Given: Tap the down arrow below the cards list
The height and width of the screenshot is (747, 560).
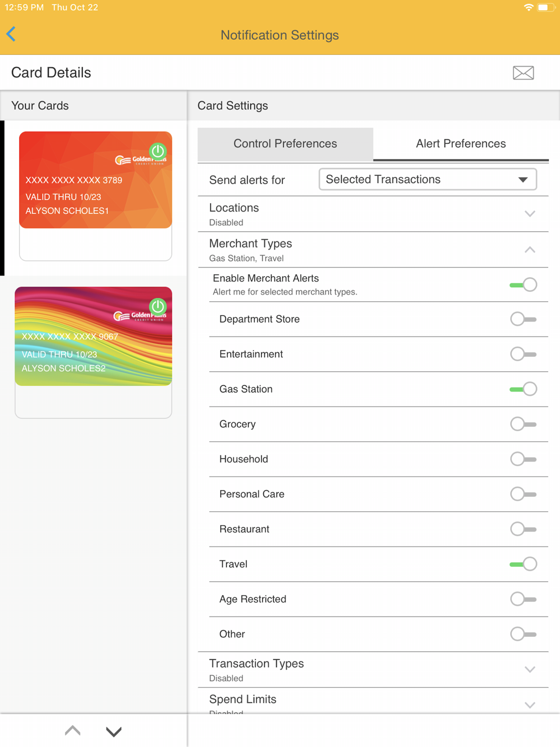Looking at the screenshot, I should pyautogui.click(x=114, y=731).
